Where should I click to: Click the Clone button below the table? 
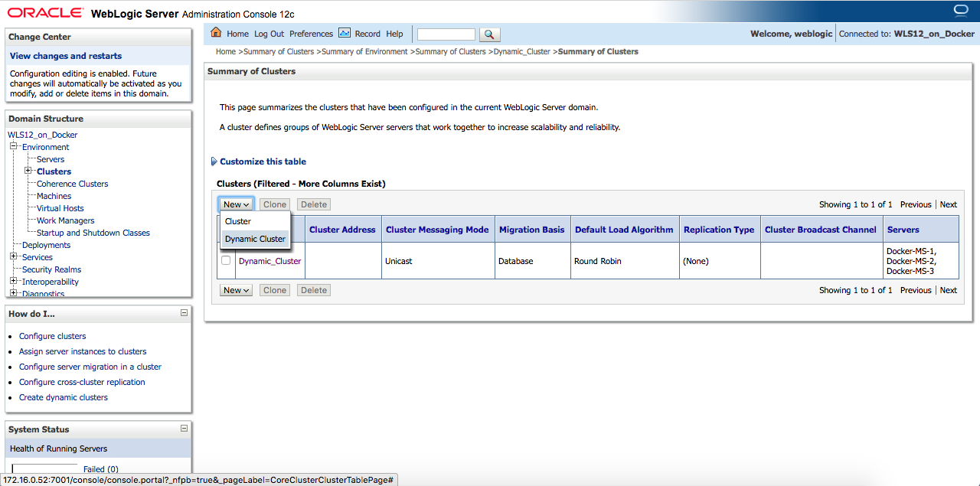[x=275, y=290]
